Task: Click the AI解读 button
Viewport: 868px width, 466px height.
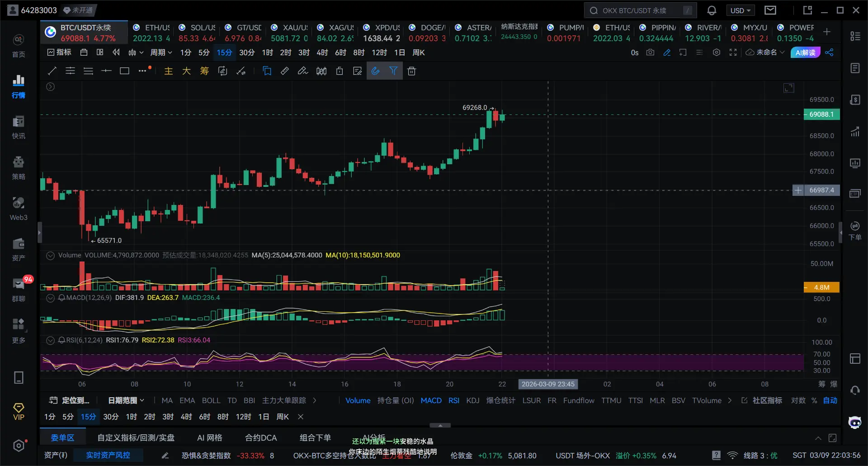Action: coord(805,52)
